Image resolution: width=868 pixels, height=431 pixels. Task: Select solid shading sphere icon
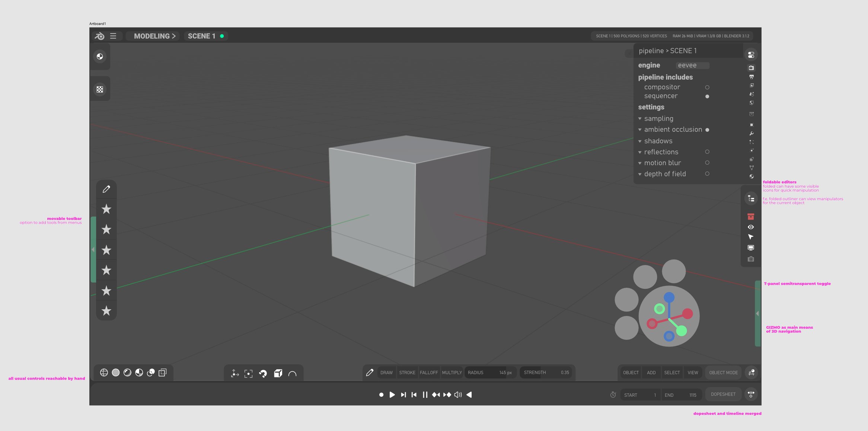click(x=116, y=373)
